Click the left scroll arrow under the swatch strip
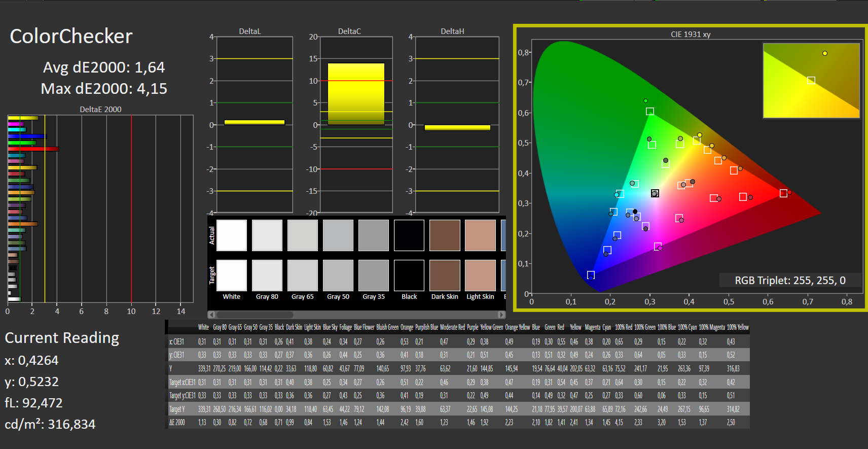Screen dimensions: 868x449 coord(211,315)
